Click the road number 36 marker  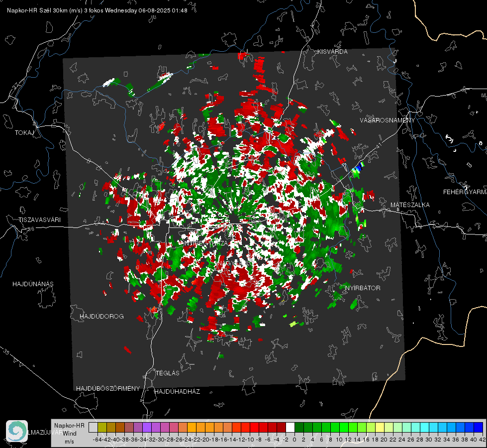(31, 229)
